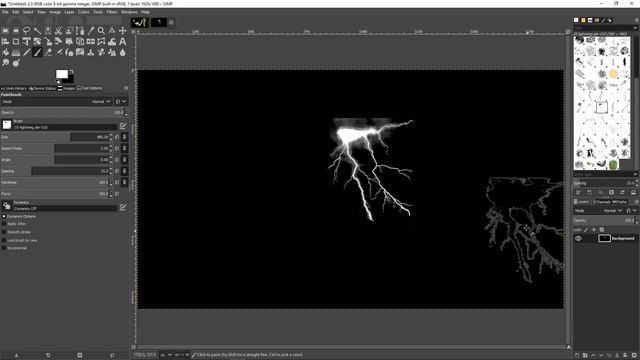640x360 pixels.
Task: Create a new layer button
Action: coord(577,356)
